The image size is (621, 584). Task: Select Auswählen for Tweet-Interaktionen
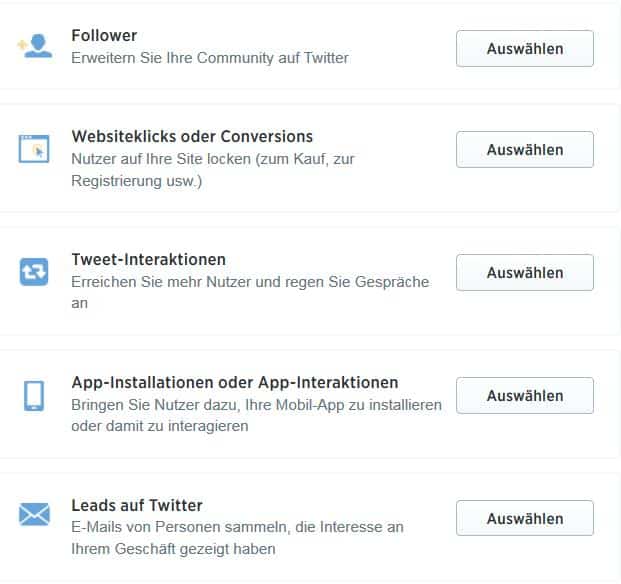pos(524,272)
